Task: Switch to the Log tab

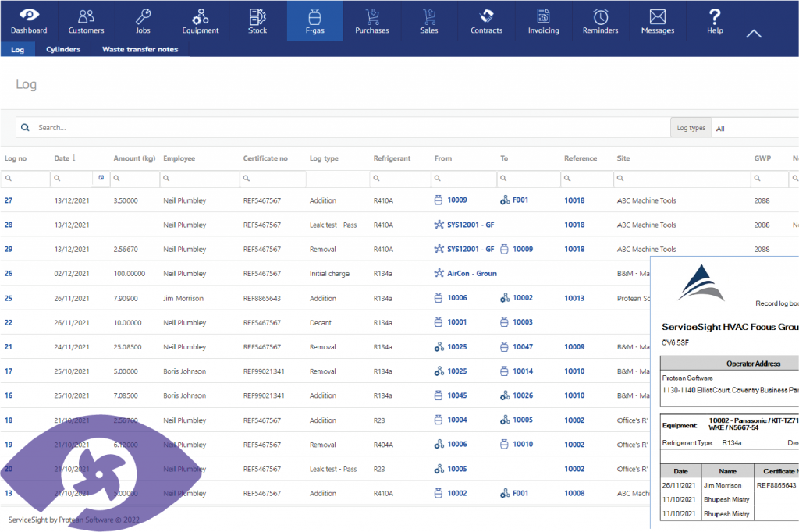Action: [x=18, y=49]
